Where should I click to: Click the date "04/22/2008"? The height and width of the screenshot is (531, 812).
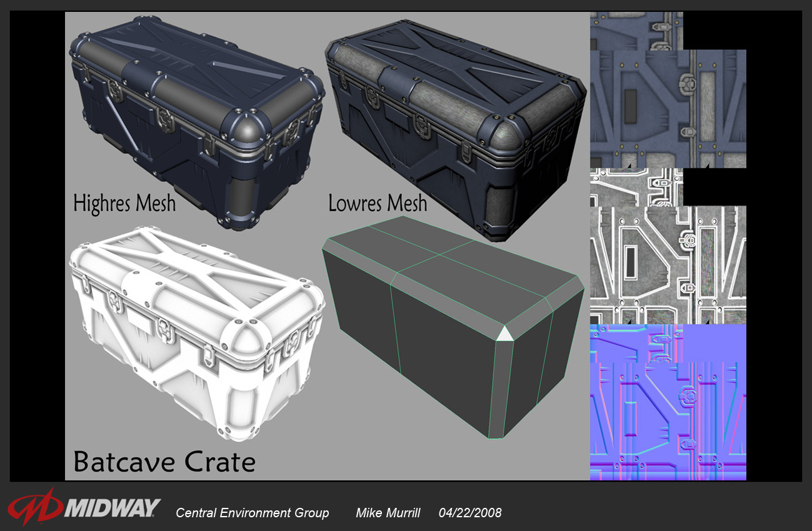point(470,513)
